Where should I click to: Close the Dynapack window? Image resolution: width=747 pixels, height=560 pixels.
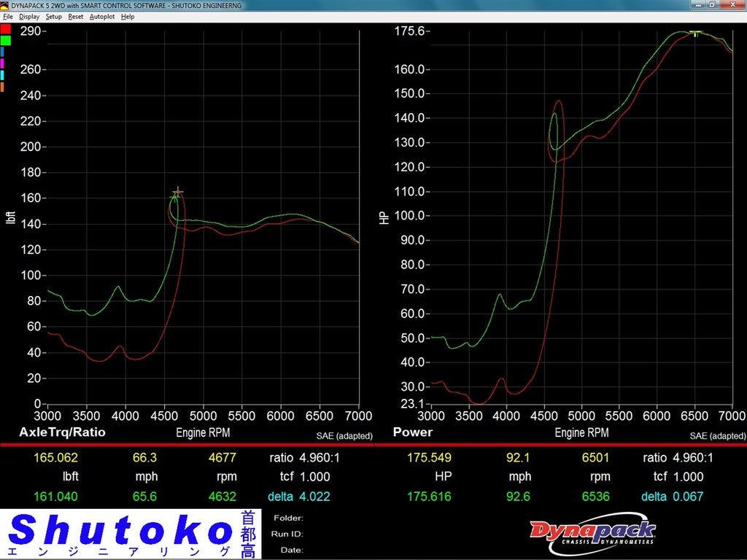pyautogui.click(x=732, y=5)
